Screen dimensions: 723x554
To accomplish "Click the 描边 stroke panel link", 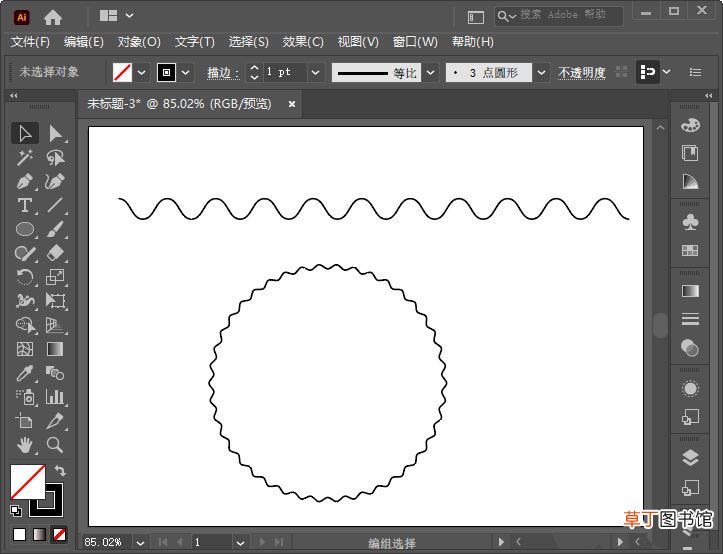I will click(x=223, y=72).
